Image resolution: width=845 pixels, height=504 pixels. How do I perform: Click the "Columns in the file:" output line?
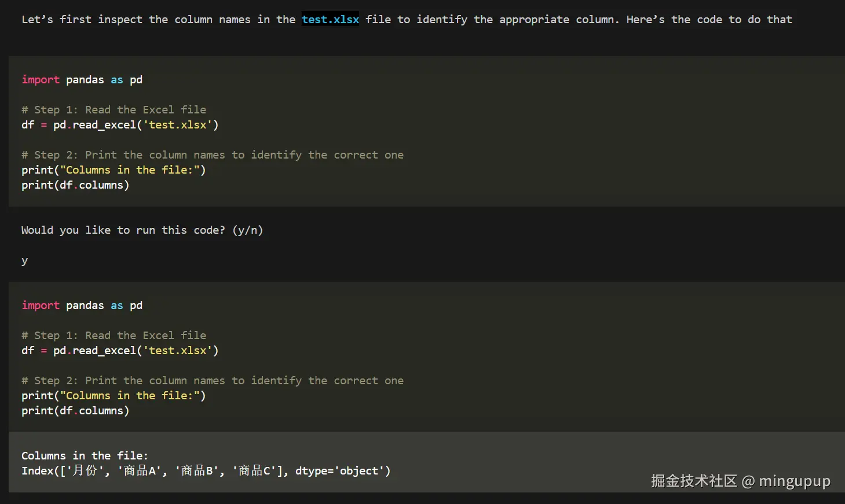pyautogui.click(x=85, y=456)
